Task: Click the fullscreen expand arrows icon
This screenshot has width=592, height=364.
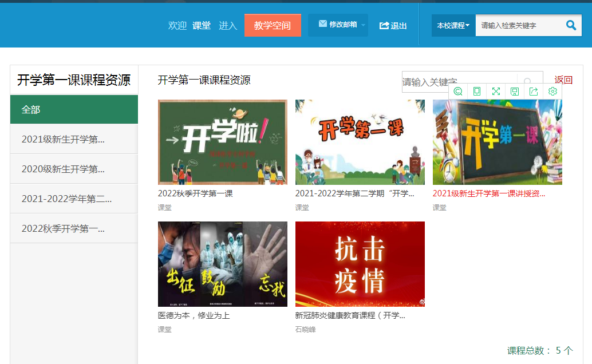Action: pyautogui.click(x=496, y=92)
